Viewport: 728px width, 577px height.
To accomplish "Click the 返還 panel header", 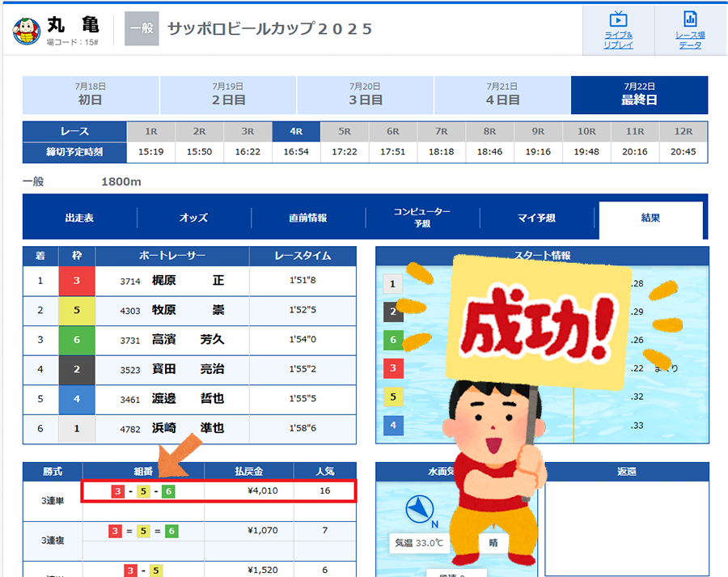I will pos(627,472).
